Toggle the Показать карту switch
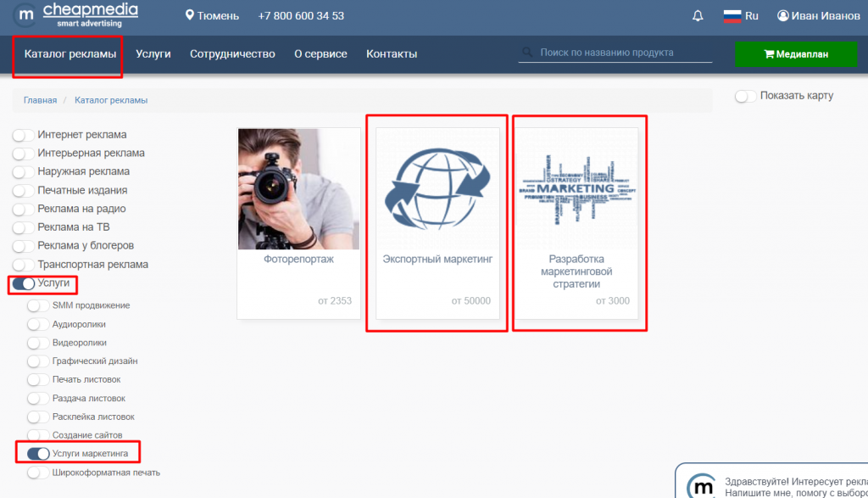This screenshot has height=498, width=868. [746, 96]
